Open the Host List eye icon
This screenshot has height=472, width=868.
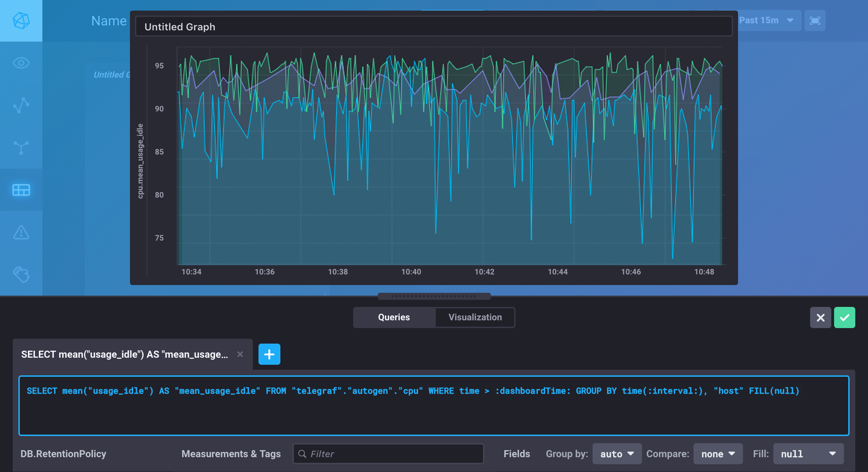click(21, 63)
